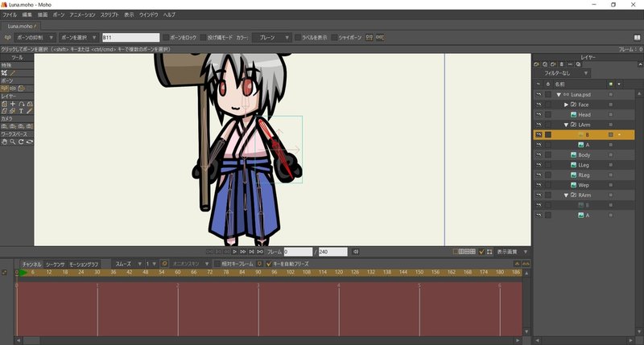Viewport: 644px width, 345px height.
Task: Open the ウインドウ menu
Action: point(148,14)
